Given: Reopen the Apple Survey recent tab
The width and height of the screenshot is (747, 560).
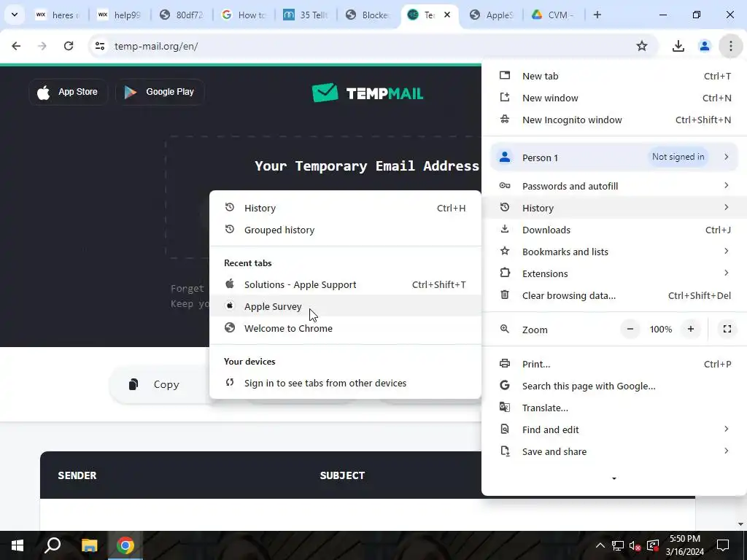Looking at the screenshot, I should pyautogui.click(x=345, y=307).
